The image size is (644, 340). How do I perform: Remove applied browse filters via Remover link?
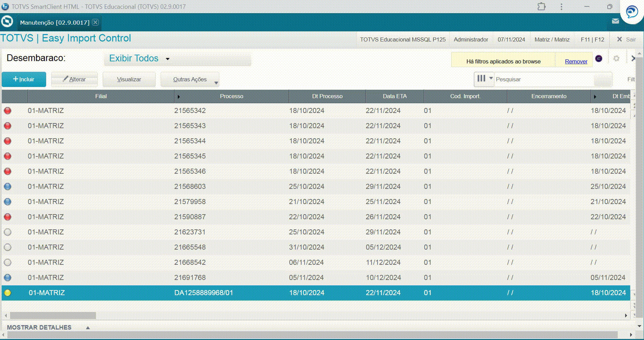pos(576,61)
